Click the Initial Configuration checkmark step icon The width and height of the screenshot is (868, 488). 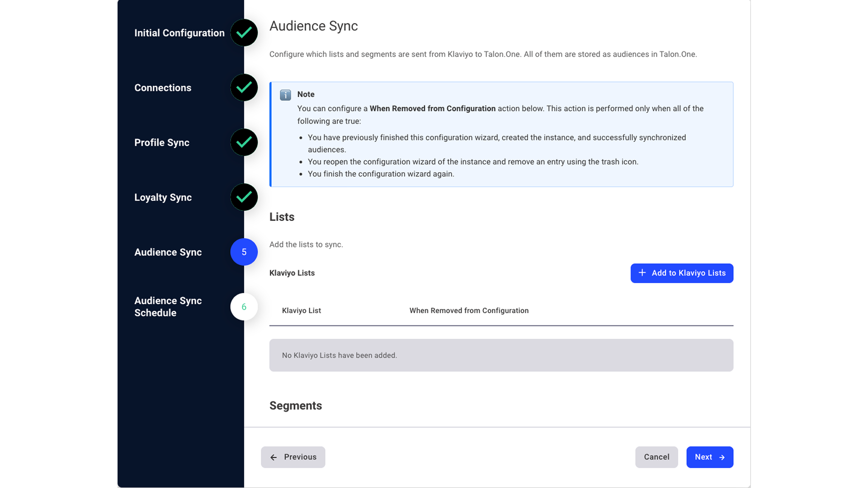pyautogui.click(x=244, y=33)
